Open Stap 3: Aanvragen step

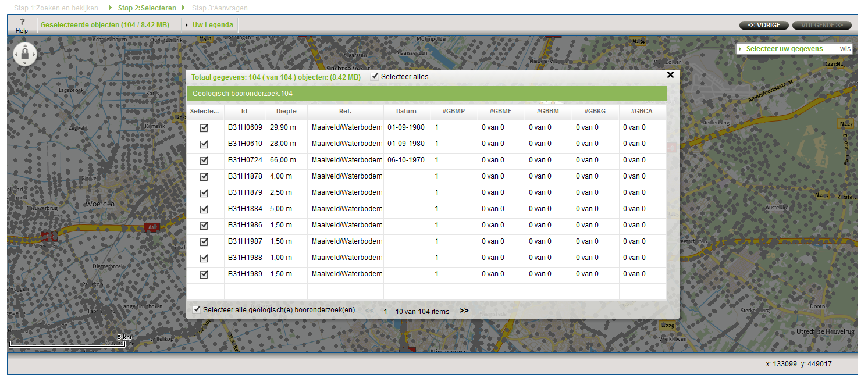[219, 8]
